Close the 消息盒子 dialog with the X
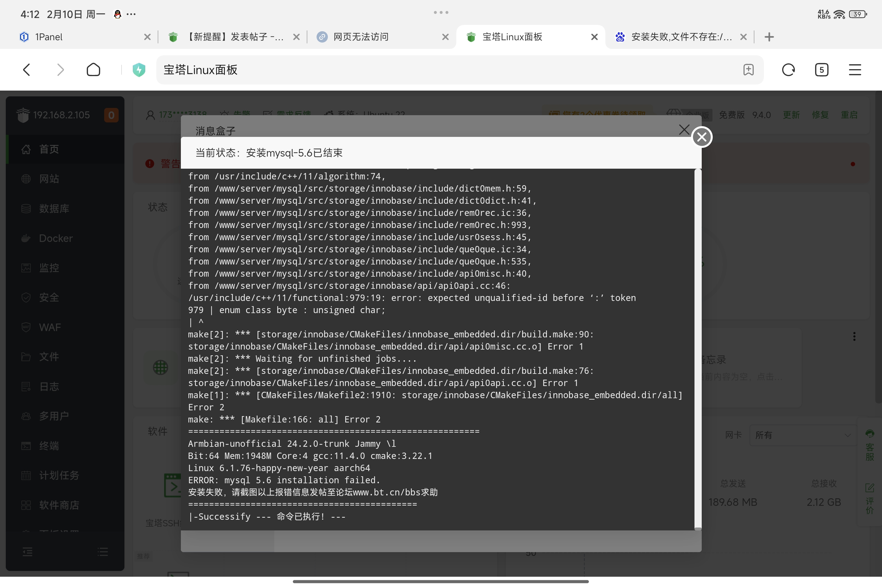Viewport: 882px width, 588px height. click(684, 130)
